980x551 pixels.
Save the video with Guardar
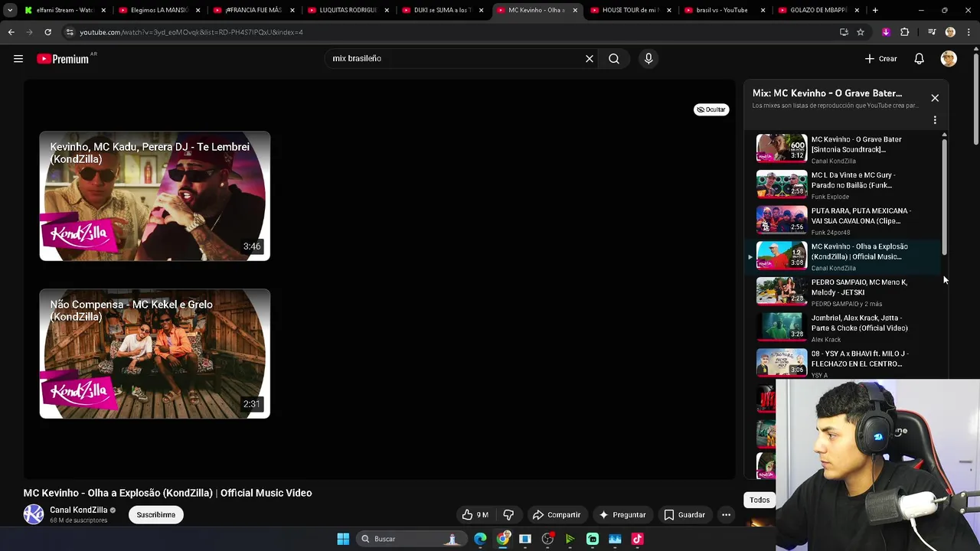(x=684, y=515)
